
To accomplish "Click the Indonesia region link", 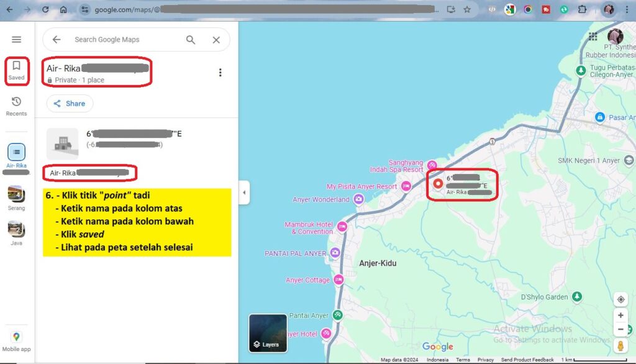I will click(438, 360).
